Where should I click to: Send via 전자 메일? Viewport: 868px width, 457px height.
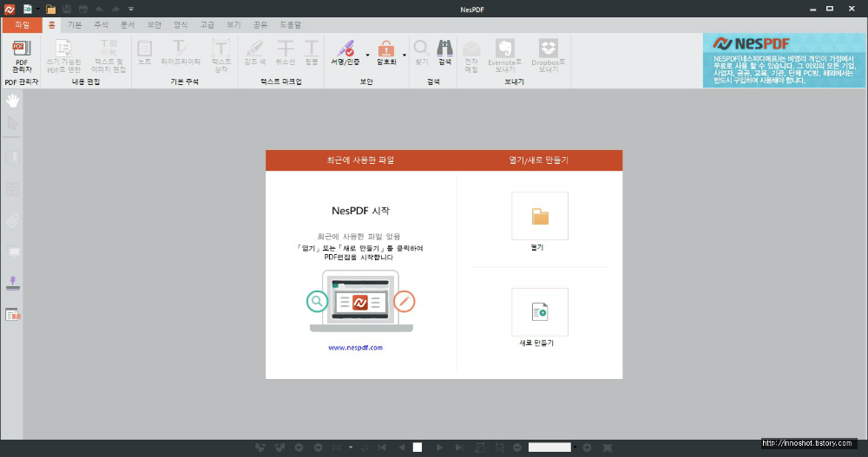(x=471, y=55)
